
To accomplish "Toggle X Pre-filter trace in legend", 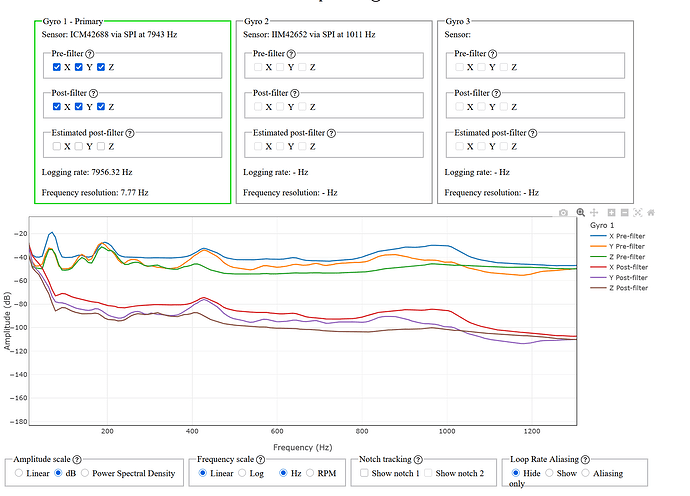I will coord(619,236).
